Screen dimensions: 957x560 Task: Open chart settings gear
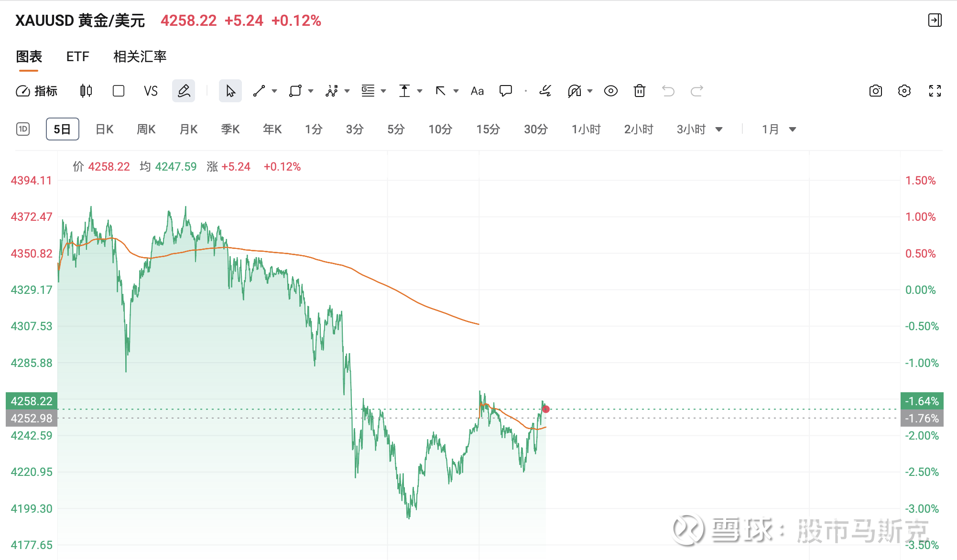pos(904,91)
